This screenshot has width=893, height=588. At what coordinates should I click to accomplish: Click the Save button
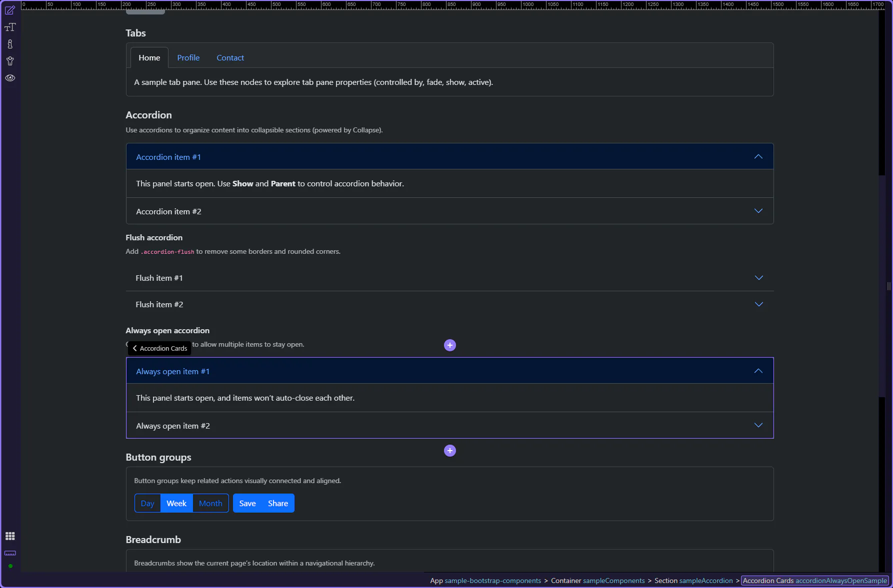coord(247,504)
